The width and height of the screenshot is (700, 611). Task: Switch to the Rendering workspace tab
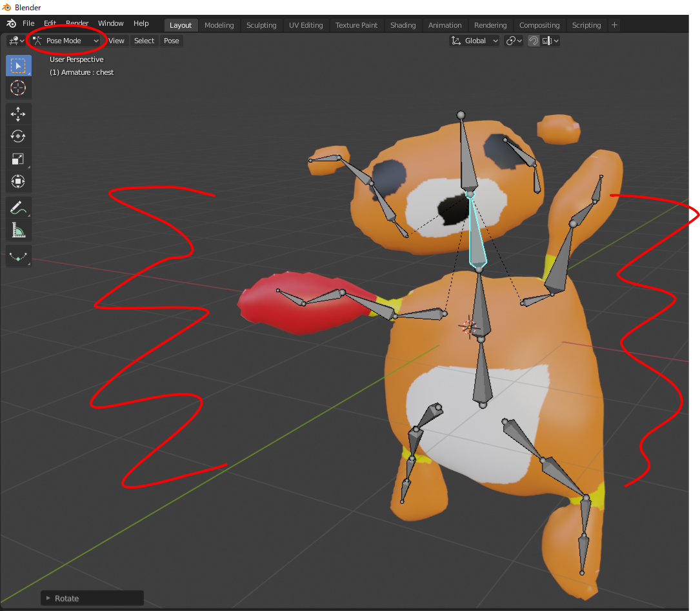click(490, 25)
